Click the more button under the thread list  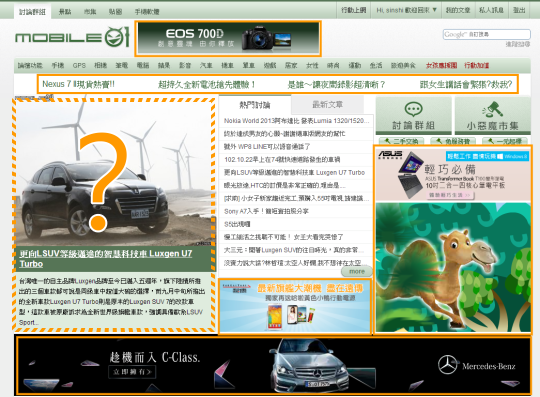[x=357, y=272]
